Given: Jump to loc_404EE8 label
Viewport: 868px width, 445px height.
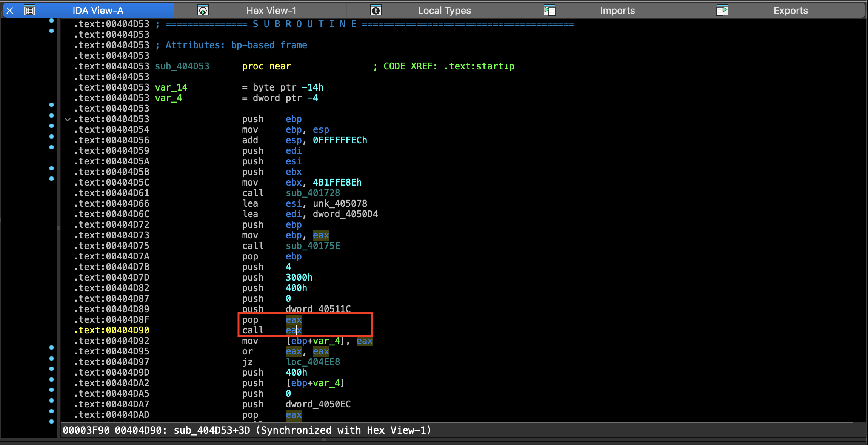Looking at the screenshot, I should pos(313,362).
